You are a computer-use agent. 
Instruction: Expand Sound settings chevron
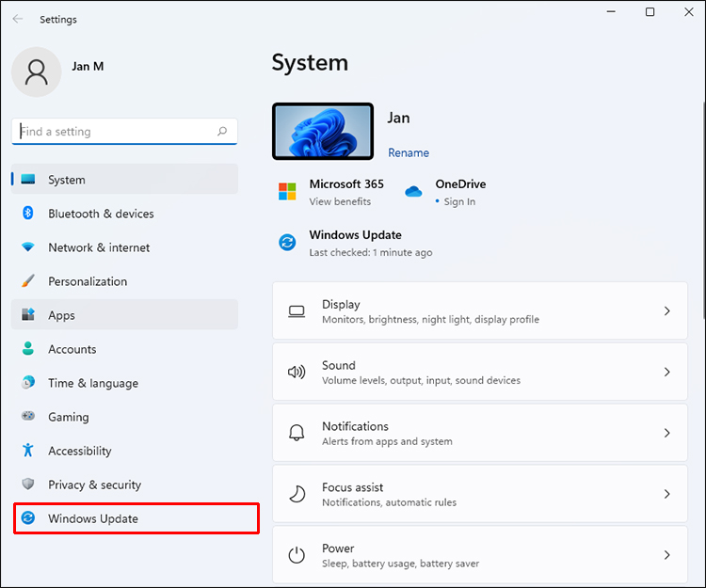point(666,372)
